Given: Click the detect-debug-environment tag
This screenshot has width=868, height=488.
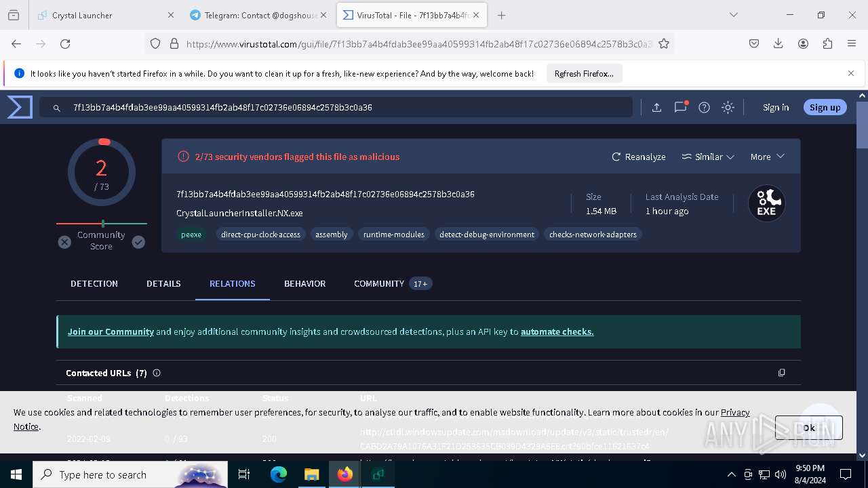Looking at the screenshot, I should point(487,235).
